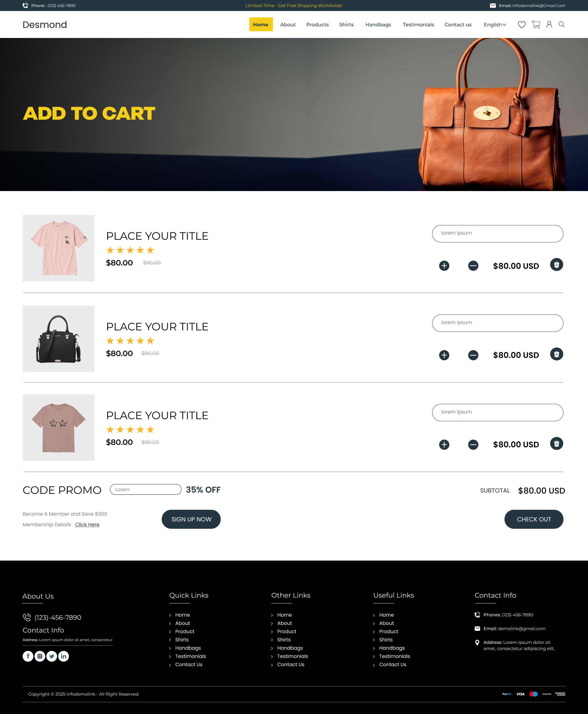This screenshot has height=714, width=588.
Task: Focus the promo code input field
Action: (146, 490)
